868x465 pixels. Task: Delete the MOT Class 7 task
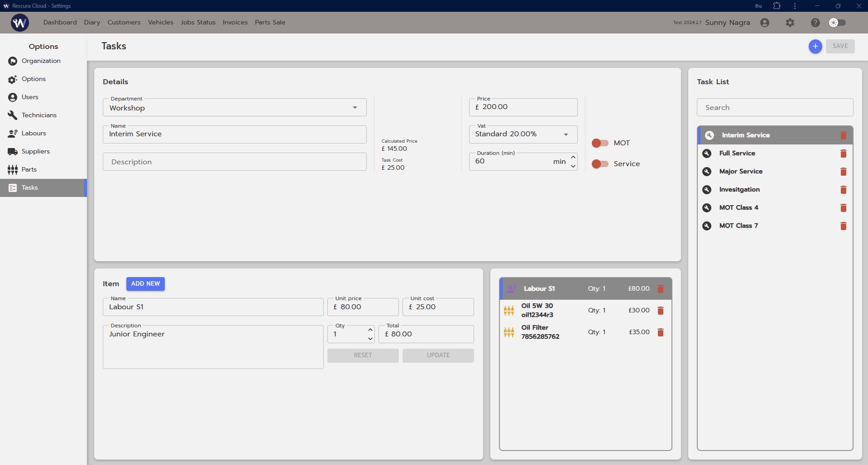pyautogui.click(x=844, y=226)
